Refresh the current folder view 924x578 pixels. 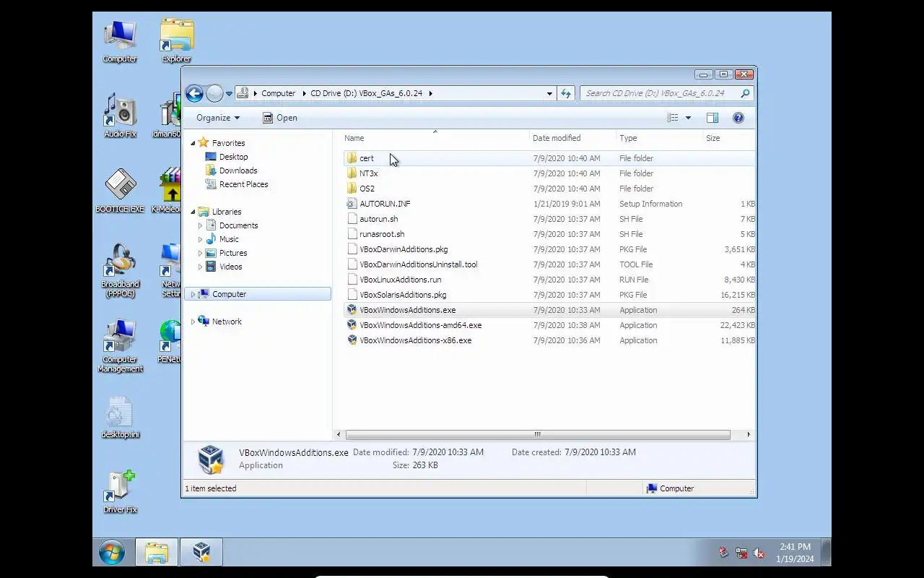click(x=566, y=93)
